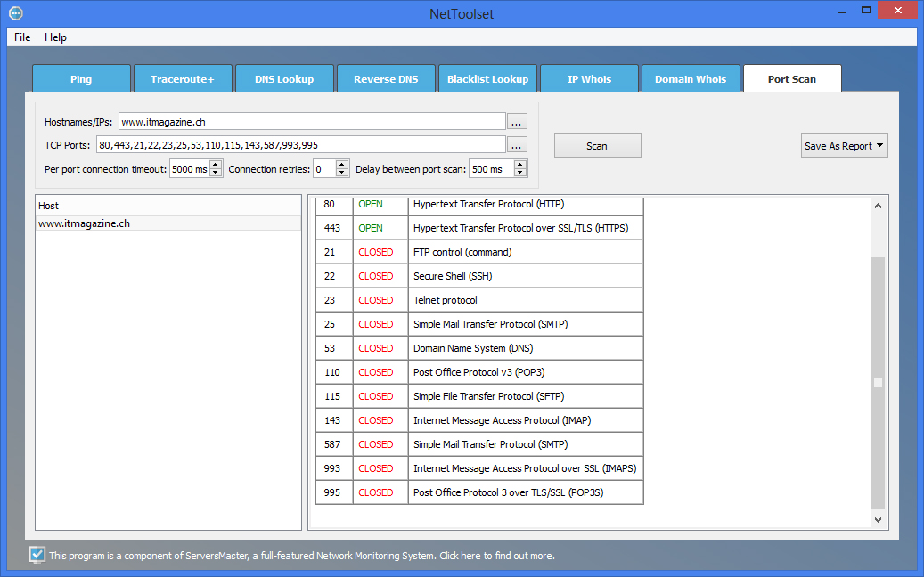Click CLOSED status for port 22

pos(376,276)
